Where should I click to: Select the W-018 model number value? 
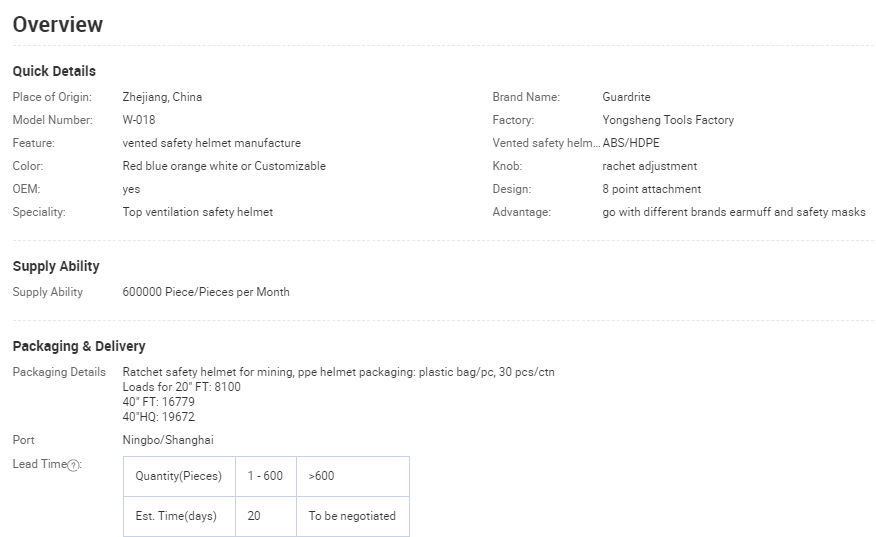point(139,120)
